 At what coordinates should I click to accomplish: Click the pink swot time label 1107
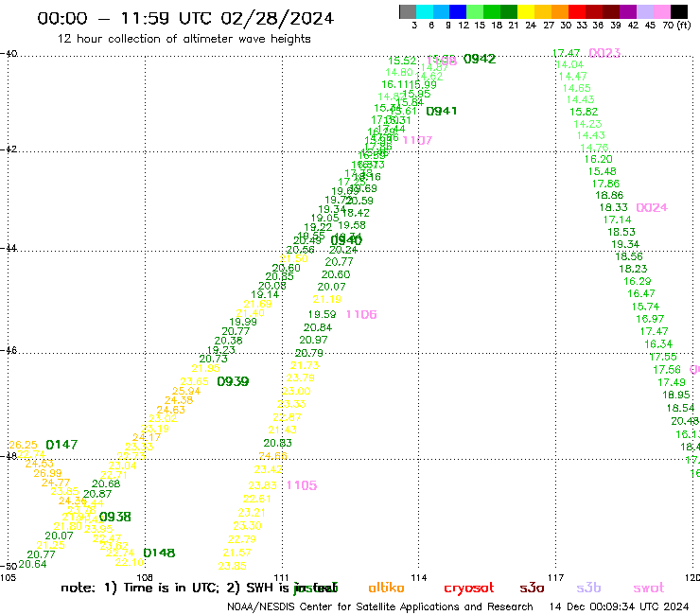417,140
